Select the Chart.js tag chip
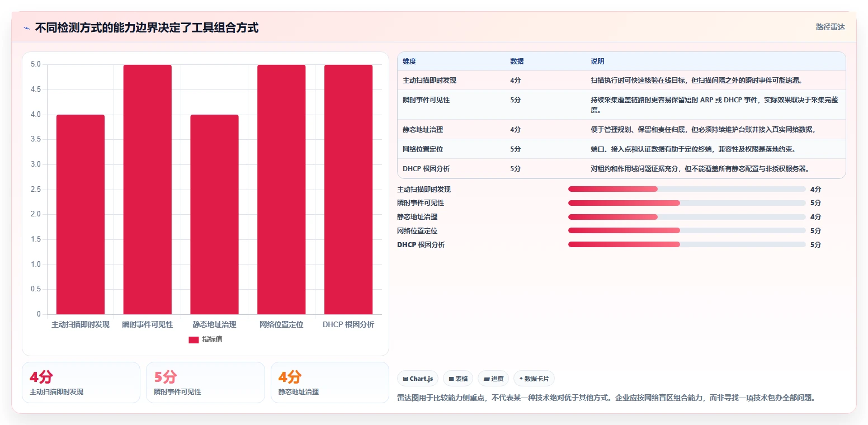This screenshot has height=425, width=868. [418, 379]
